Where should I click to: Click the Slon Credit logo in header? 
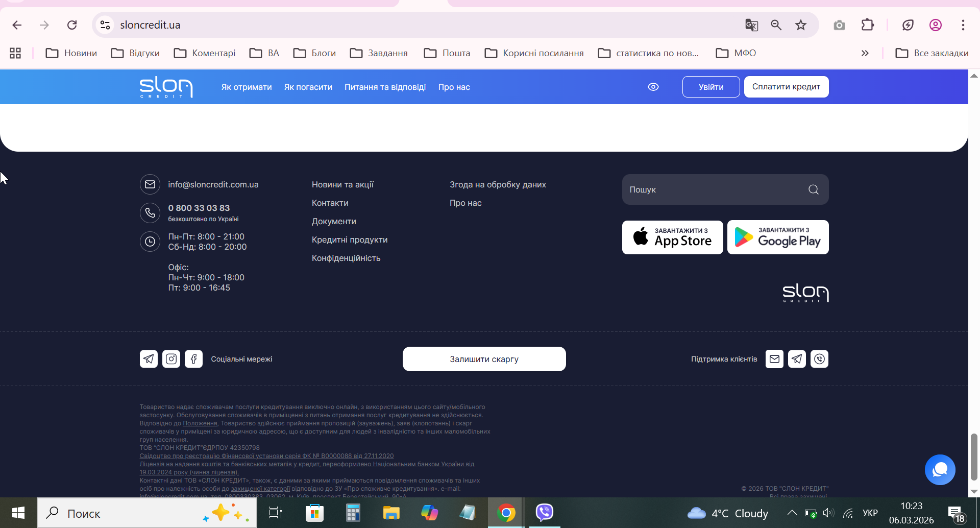tap(166, 87)
